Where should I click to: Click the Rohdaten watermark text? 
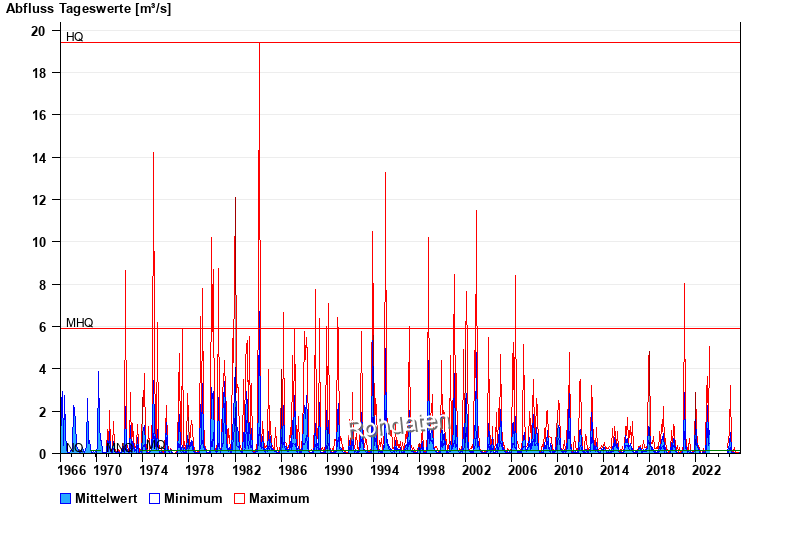(x=395, y=426)
